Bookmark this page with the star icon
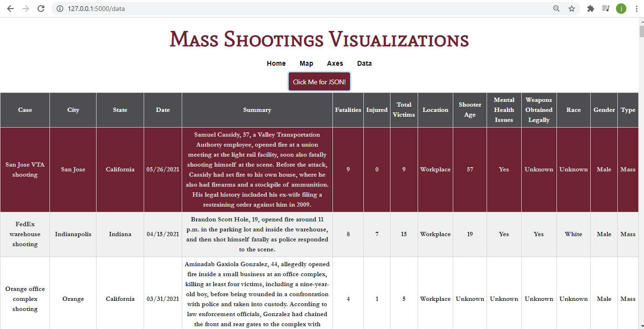 point(571,8)
